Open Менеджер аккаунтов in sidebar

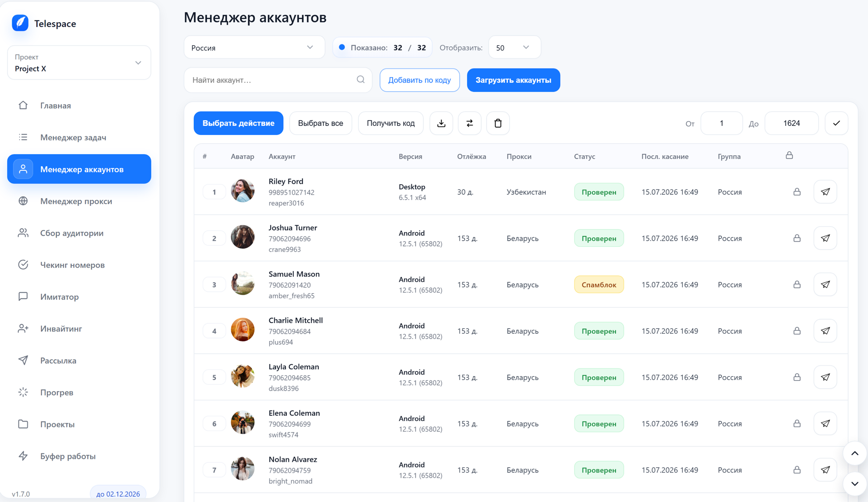(79, 169)
